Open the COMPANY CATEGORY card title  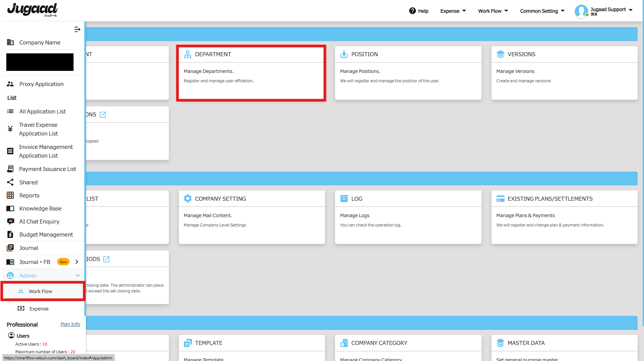click(379, 343)
